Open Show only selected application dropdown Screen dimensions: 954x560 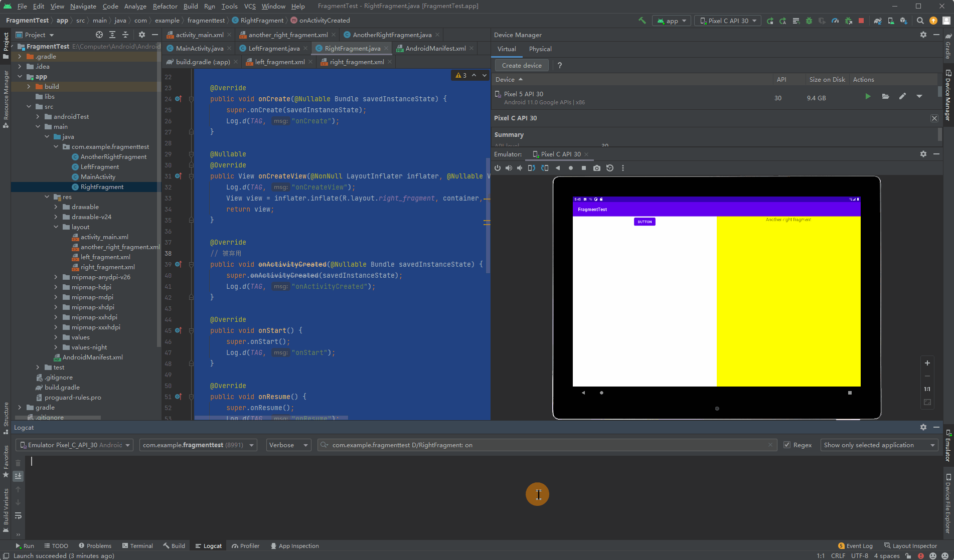click(879, 445)
